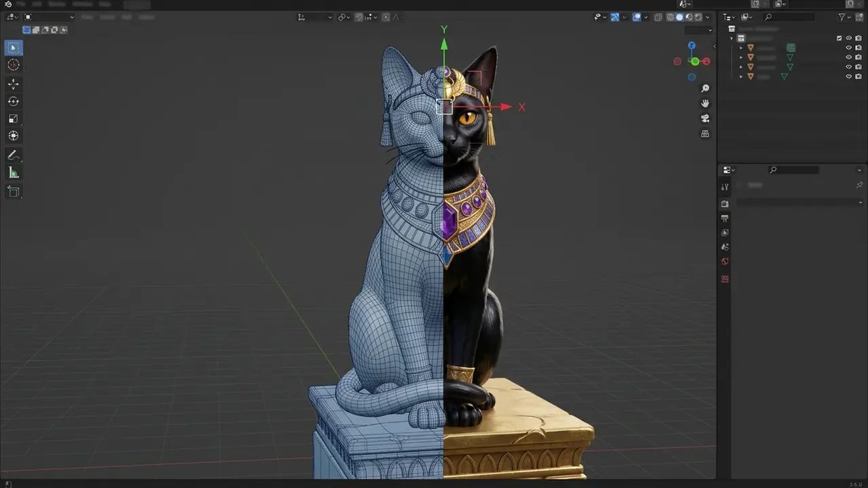Open the outliner filter dropdown
The width and height of the screenshot is (868, 488).
[844, 17]
